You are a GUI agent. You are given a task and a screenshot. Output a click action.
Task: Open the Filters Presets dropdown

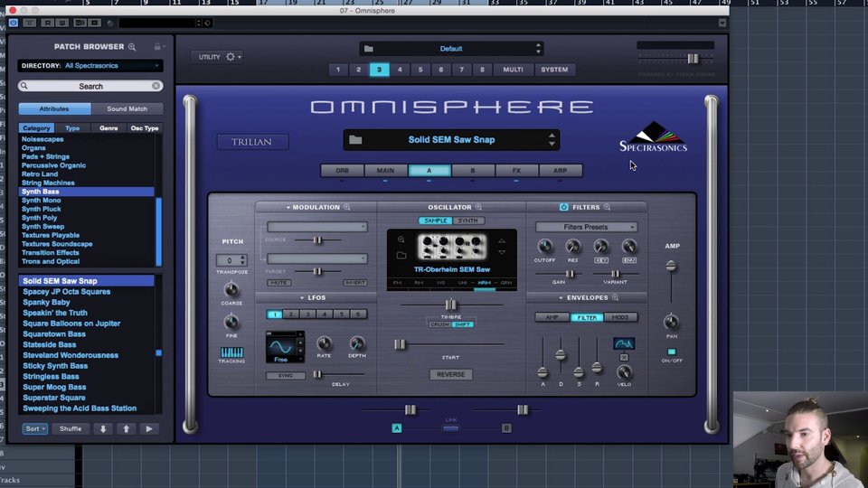586,227
